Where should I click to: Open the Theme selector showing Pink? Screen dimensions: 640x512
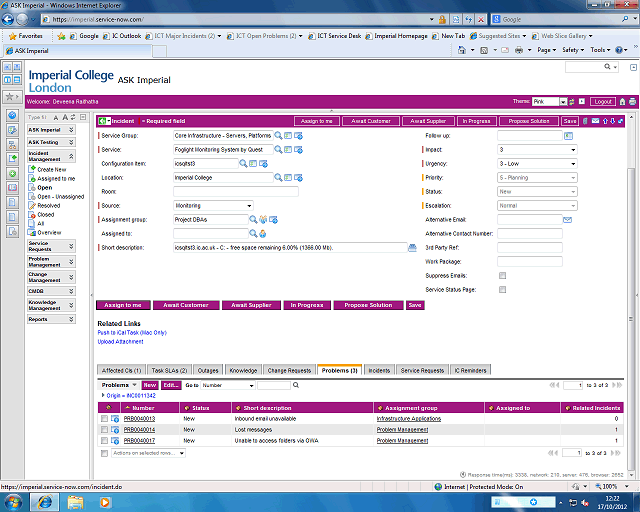point(551,101)
